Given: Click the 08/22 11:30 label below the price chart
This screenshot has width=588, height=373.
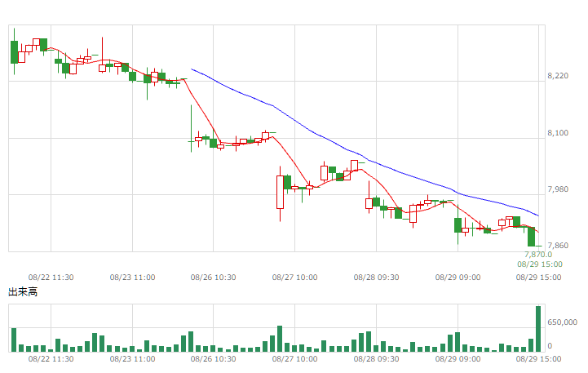Looking at the screenshot, I should [x=51, y=278].
